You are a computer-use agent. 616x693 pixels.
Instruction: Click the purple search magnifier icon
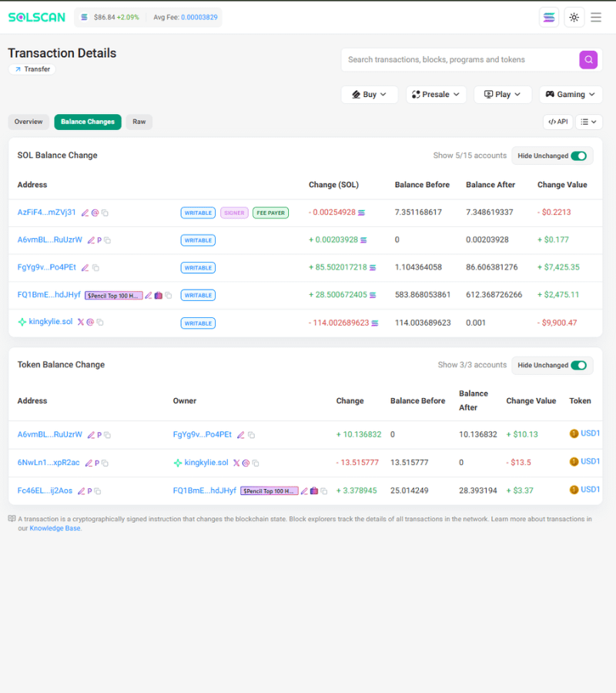(588, 59)
